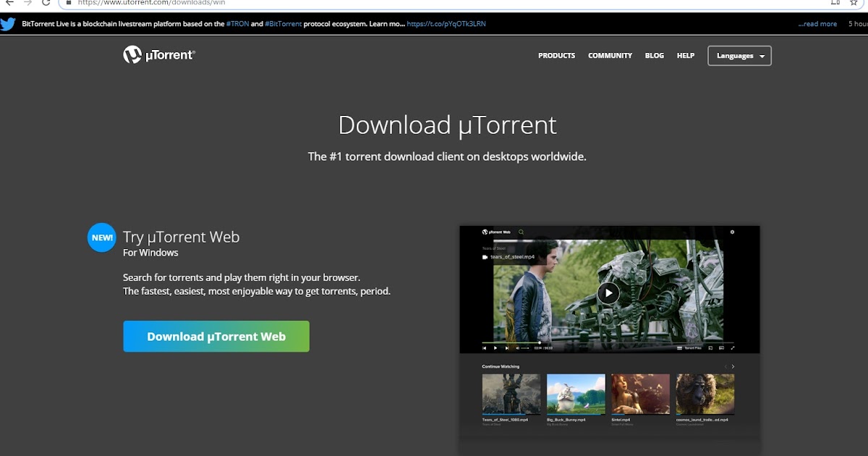Reload the page with the browser refresh icon
The height and width of the screenshot is (456, 868).
tap(46, 3)
